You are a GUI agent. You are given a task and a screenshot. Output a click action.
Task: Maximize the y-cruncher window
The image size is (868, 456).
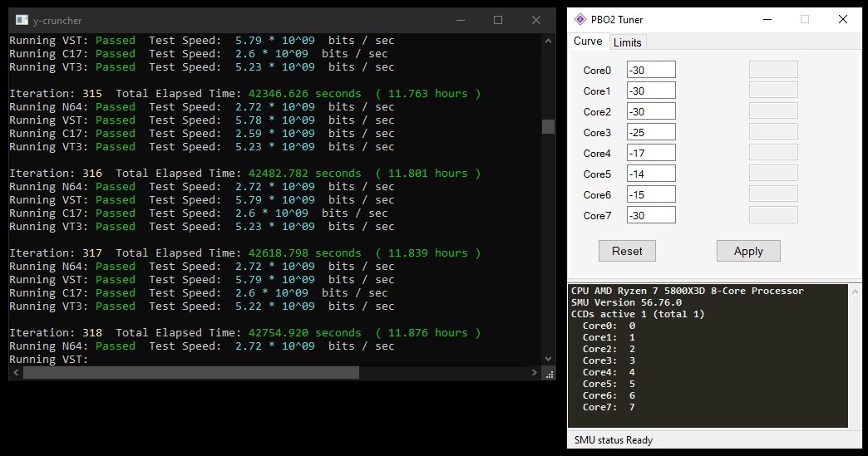[498, 21]
